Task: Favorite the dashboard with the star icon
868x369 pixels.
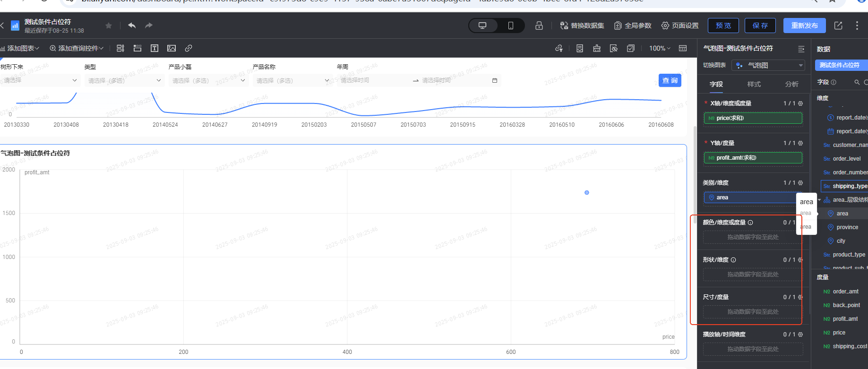Action: click(109, 26)
